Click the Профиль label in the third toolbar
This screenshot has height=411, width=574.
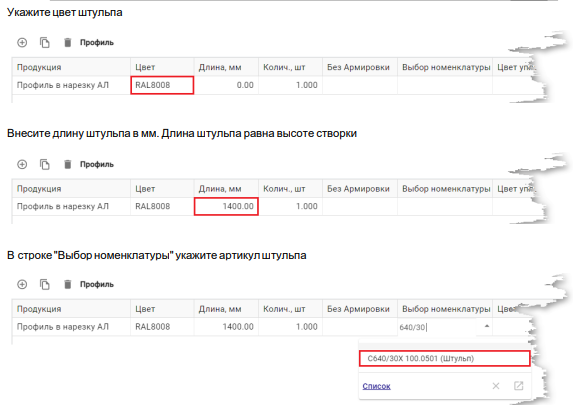[97, 284]
